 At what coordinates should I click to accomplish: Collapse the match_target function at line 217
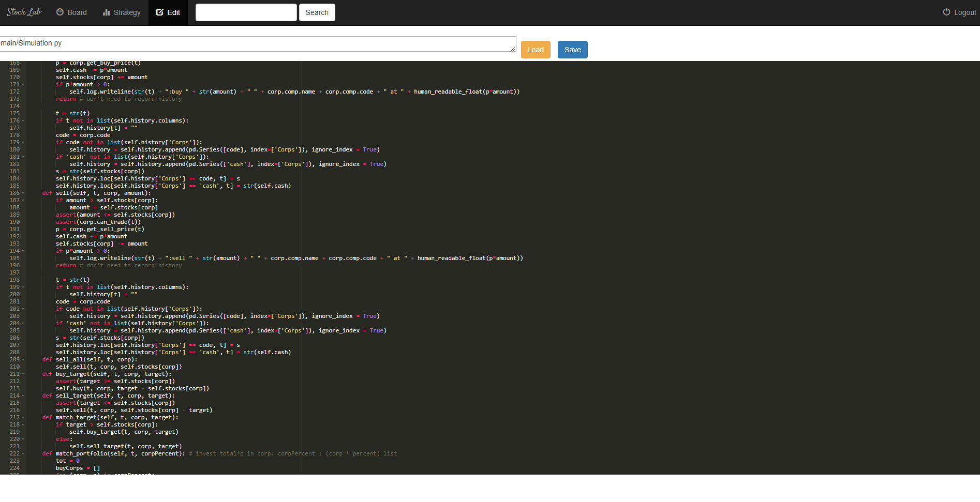pos(22,417)
